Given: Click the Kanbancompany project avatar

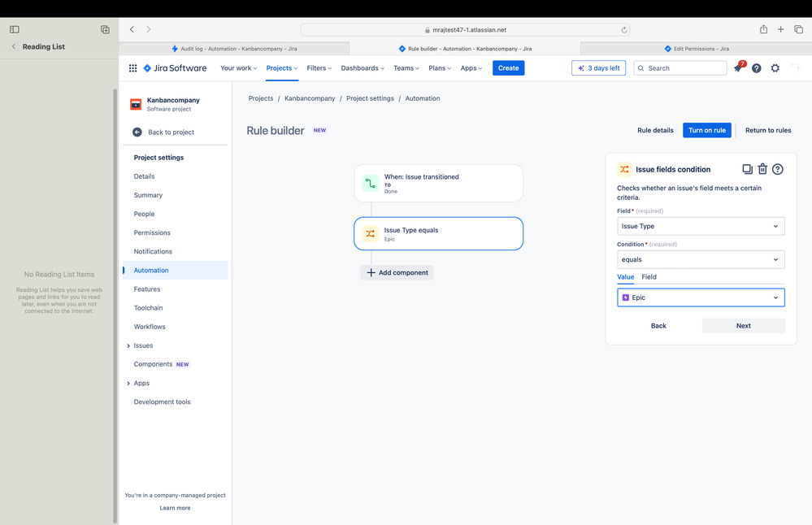Looking at the screenshot, I should pyautogui.click(x=136, y=104).
